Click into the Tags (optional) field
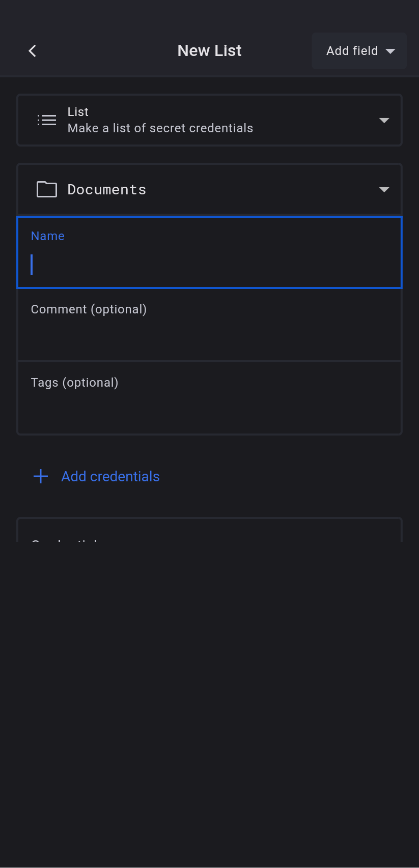Image resolution: width=419 pixels, height=868 pixels. tap(209, 399)
